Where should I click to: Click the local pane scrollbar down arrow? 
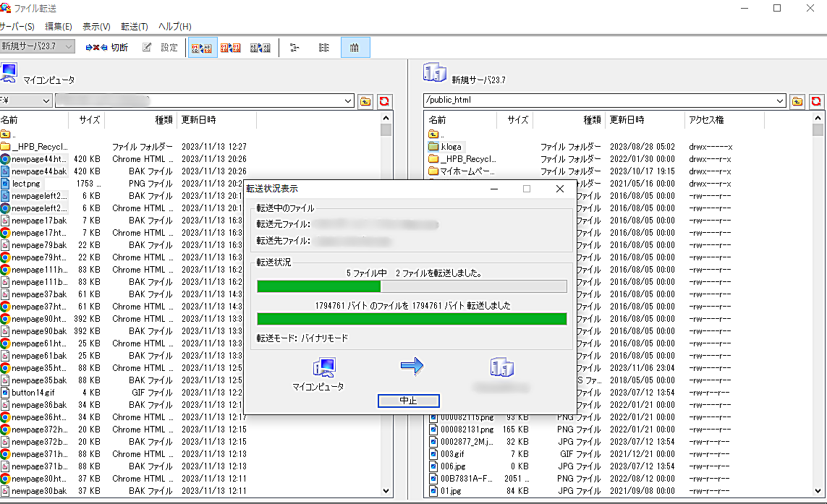(386, 491)
